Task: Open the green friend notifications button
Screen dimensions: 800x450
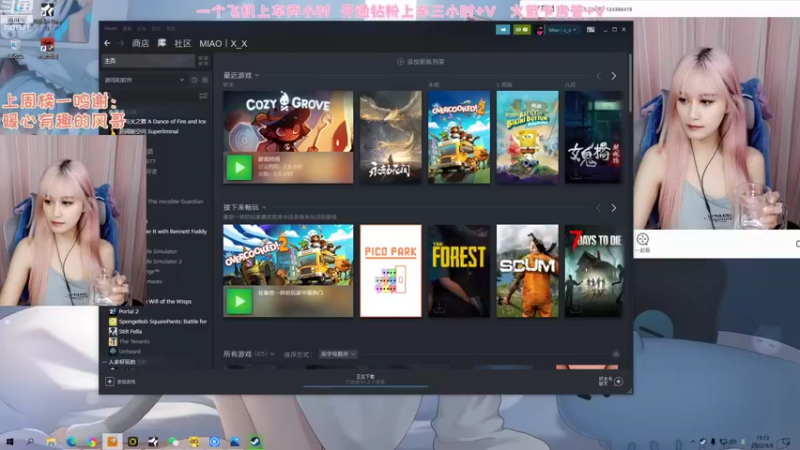Action: pyautogui.click(x=522, y=30)
